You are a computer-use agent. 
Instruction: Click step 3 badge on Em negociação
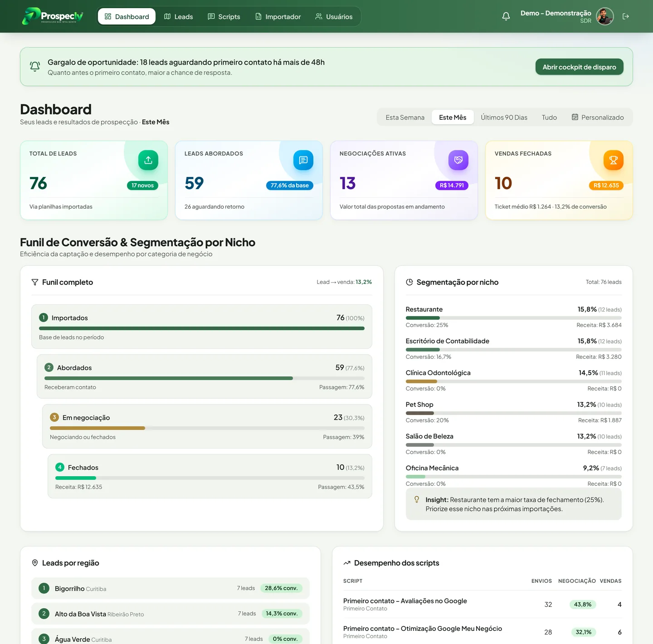[54, 417]
